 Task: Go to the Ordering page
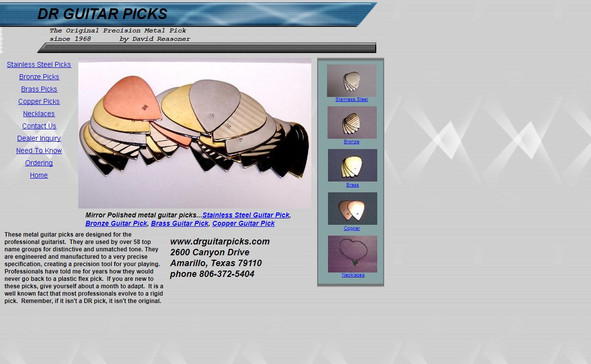pyautogui.click(x=39, y=163)
